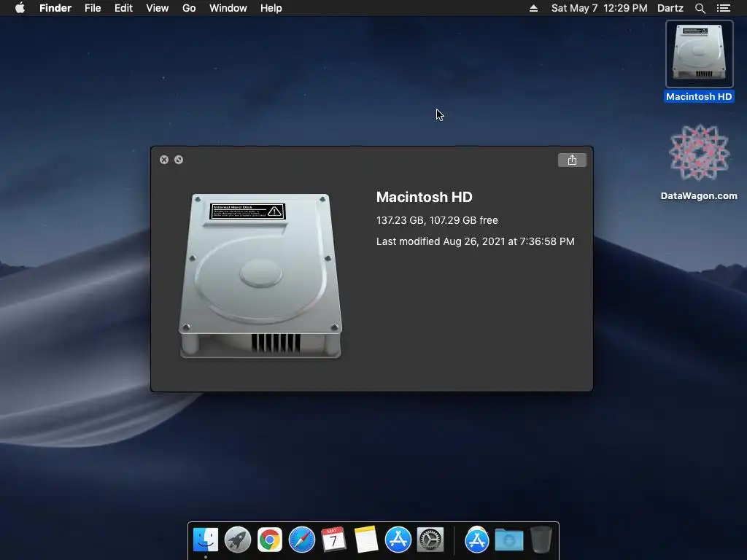Open the Edit menu

(x=123, y=8)
